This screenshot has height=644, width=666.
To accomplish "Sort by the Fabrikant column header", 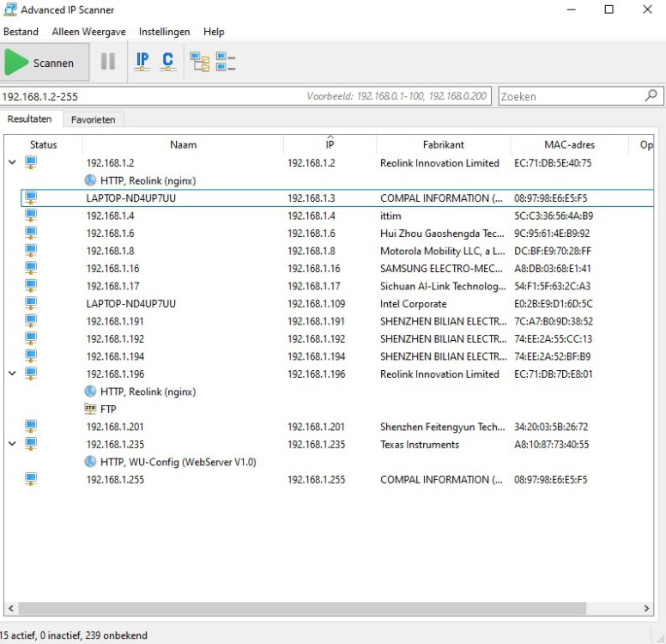I will [x=443, y=145].
